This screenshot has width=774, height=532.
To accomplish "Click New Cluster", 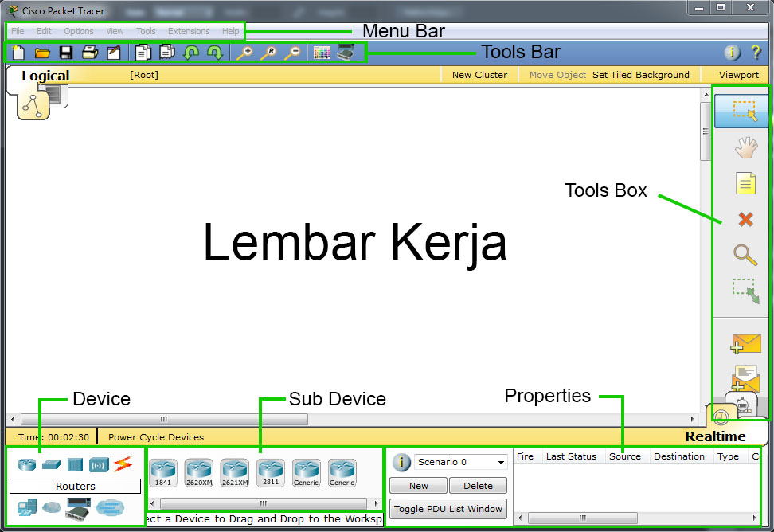I will tap(479, 75).
